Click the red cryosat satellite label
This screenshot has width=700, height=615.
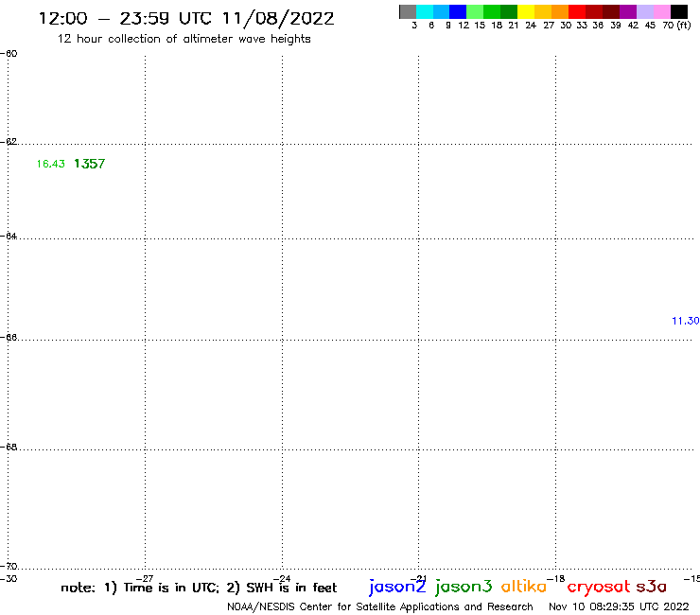click(599, 587)
